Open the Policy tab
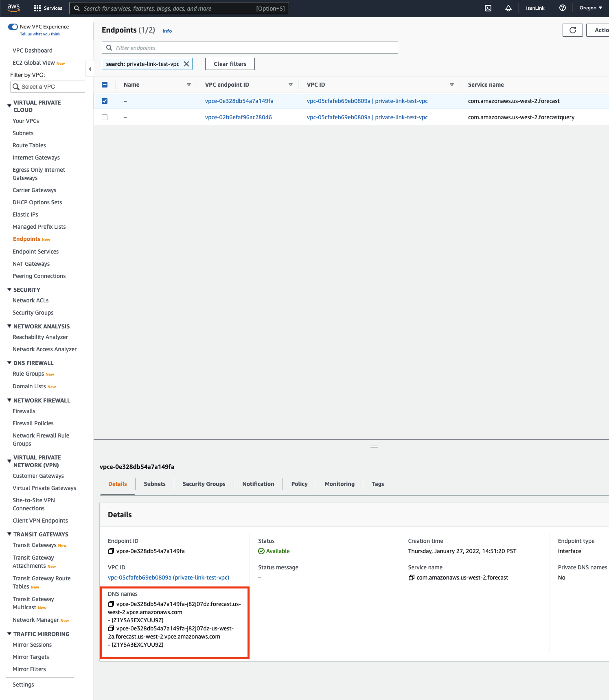The width and height of the screenshot is (609, 700). click(x=300, y=484)
